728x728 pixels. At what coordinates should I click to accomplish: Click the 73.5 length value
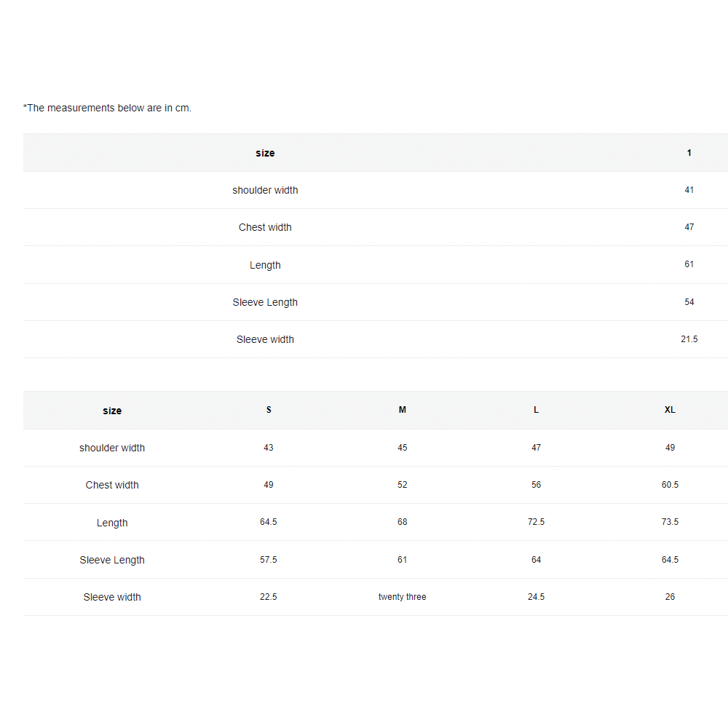[670, 522]
